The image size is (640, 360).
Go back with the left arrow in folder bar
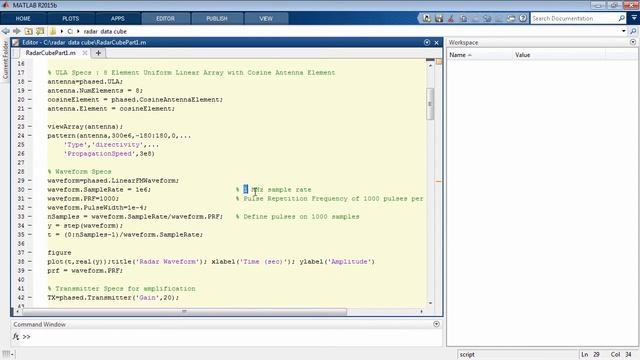(x=6, y=31)
